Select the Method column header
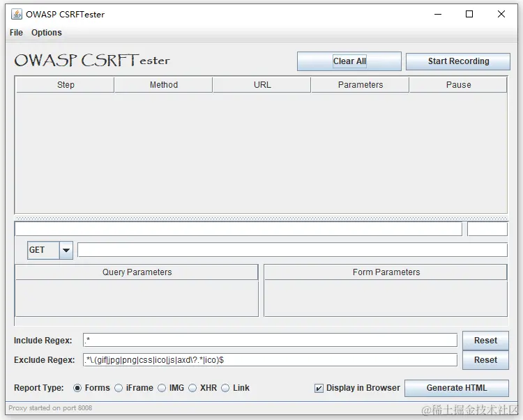Viewport: 523px width, 420px height. [163, 85]
